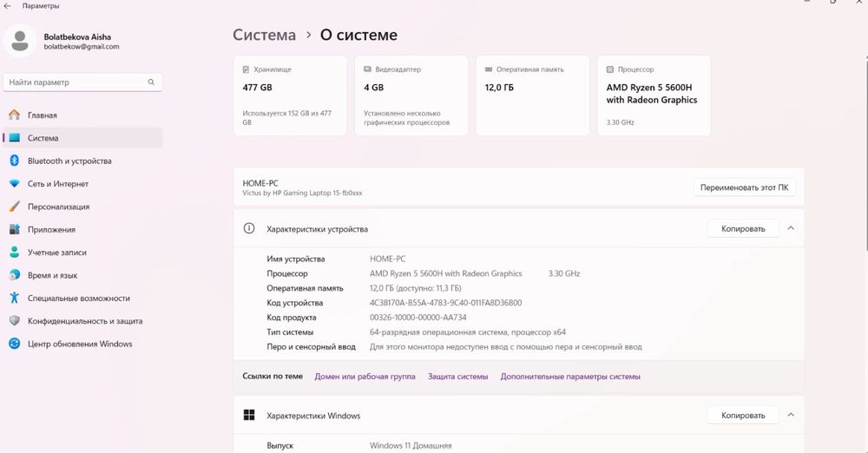
Task: Click the back arrow in title bar
Action: click(x=8, y=5)
